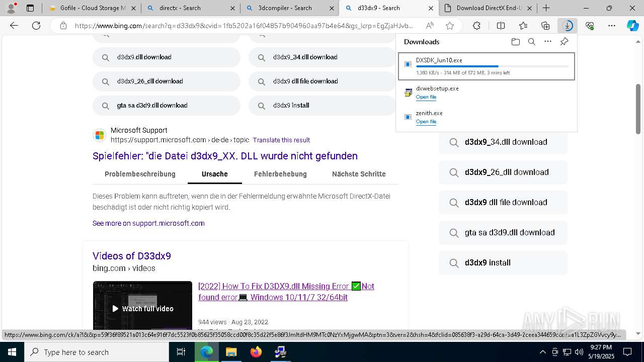Screen dimensions: 644x362
Task: Open Browser essentials heart icon
Action: 590,26
